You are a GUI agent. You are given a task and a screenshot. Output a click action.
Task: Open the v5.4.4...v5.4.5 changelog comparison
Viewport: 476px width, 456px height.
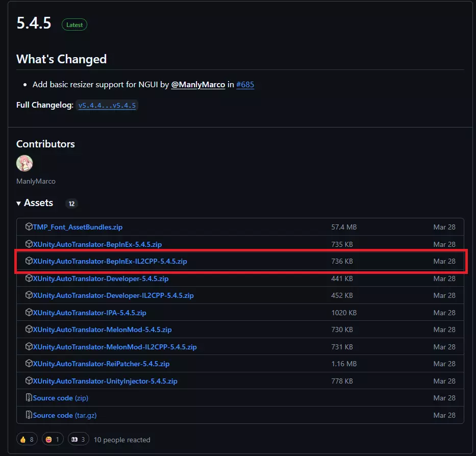107,106
